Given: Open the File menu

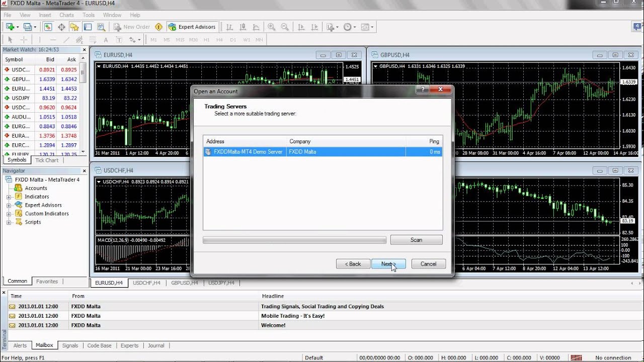Looking at the screenshot, I should (x=8, y=15).
